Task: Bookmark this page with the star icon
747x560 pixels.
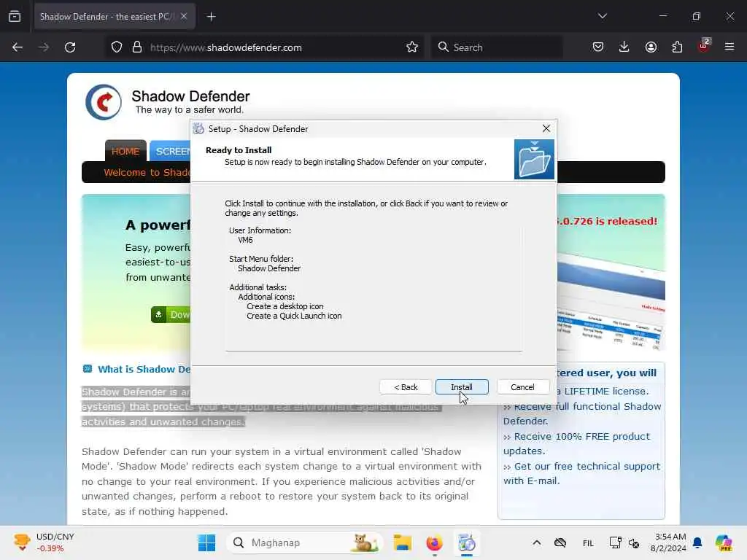Action: [x=412, y=47]
